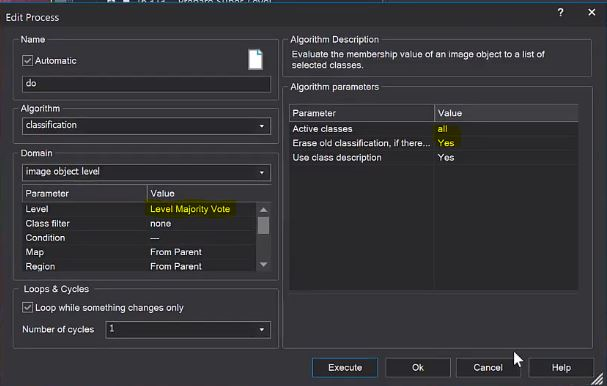The height and width of the screenshot is (386, 607).
Task: Click the Help button
Action: pos(561,367)
